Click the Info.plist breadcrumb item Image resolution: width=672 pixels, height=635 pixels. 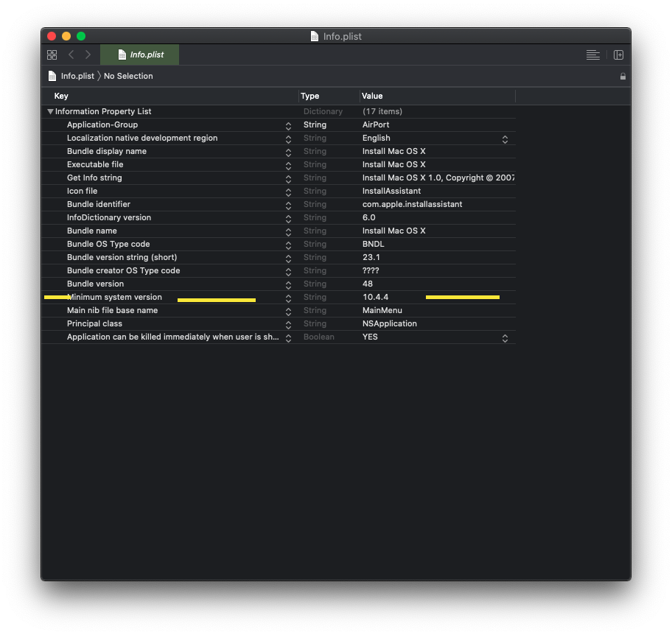[x=77, y=76]
